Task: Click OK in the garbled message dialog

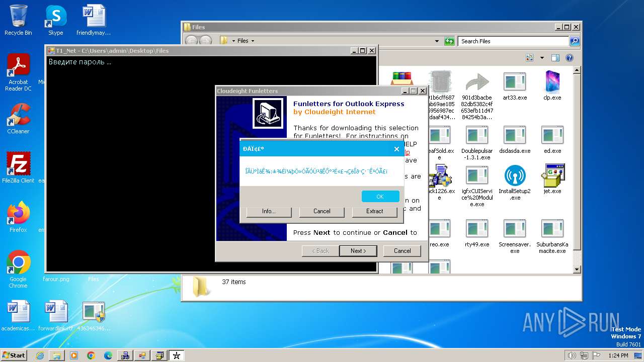Action: click(380, 197)
